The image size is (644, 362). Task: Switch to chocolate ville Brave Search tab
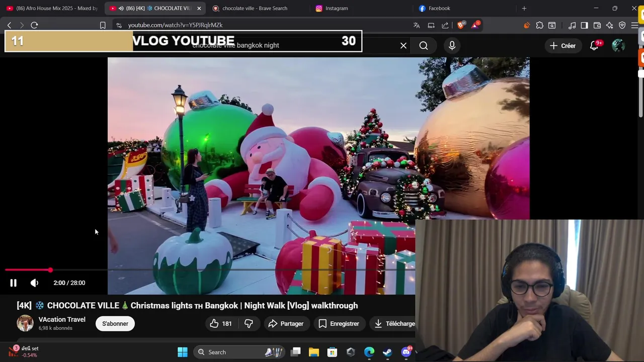(257, 8)
